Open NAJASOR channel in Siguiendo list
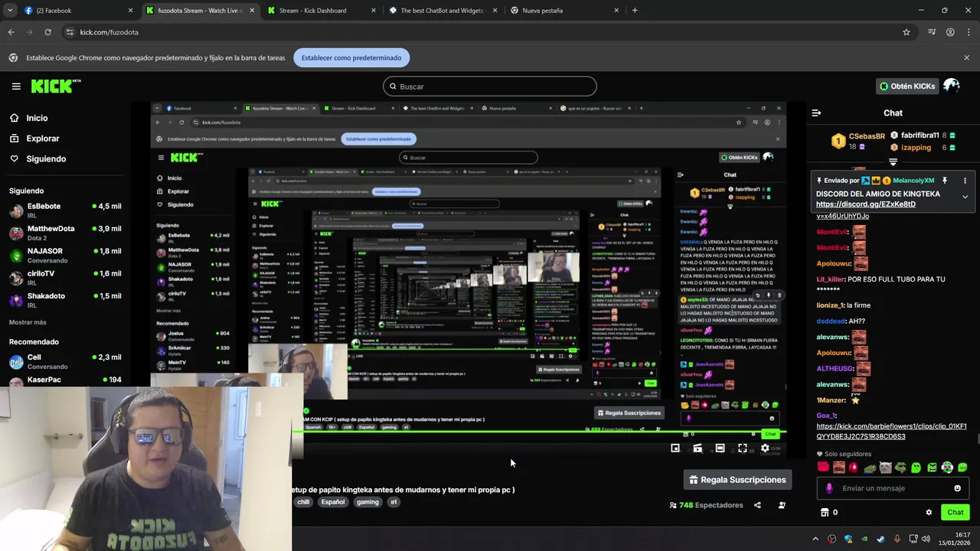The image size is (980, 551). (x=65, y=256)
